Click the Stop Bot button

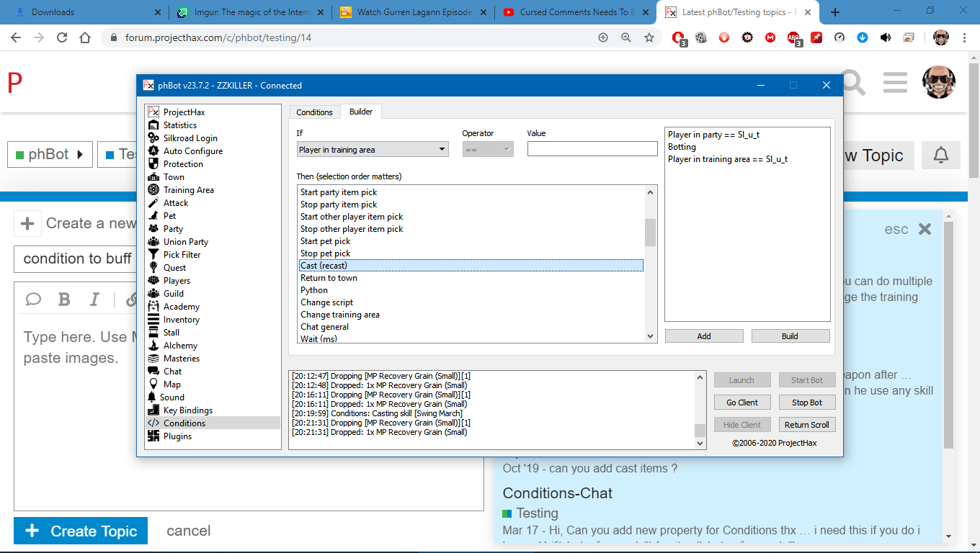pos(806,403)
